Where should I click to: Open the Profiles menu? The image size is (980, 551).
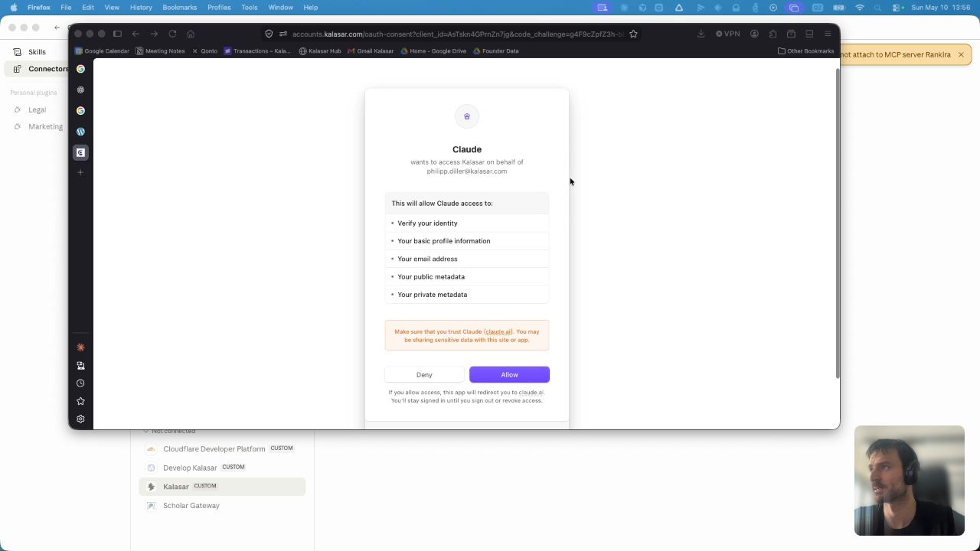(219, 8)
